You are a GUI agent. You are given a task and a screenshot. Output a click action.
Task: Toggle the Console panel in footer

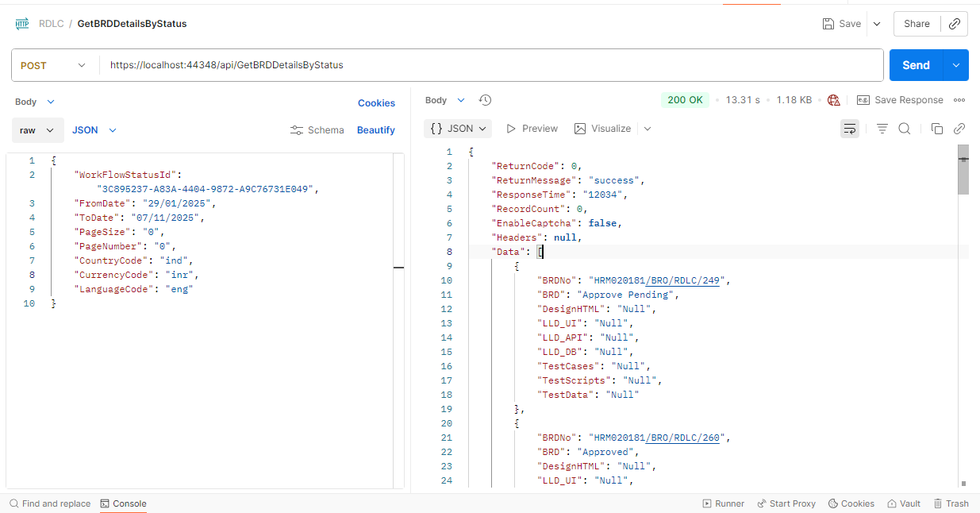(x=123, y=503)
